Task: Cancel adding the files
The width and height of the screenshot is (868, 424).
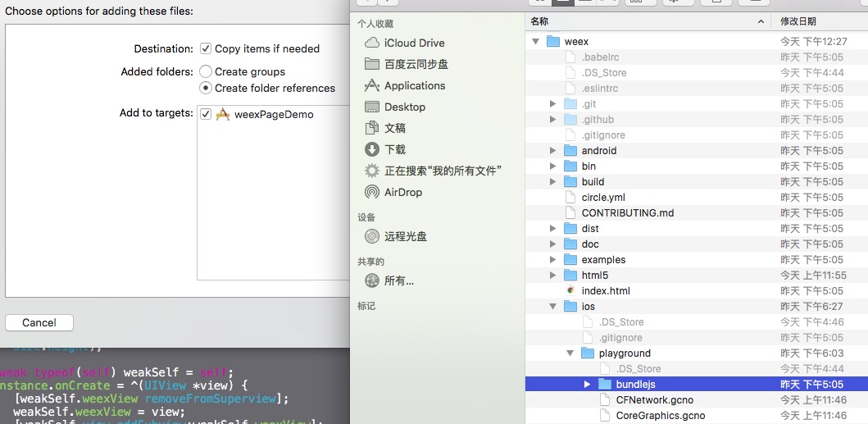Action: click(39, 322)
